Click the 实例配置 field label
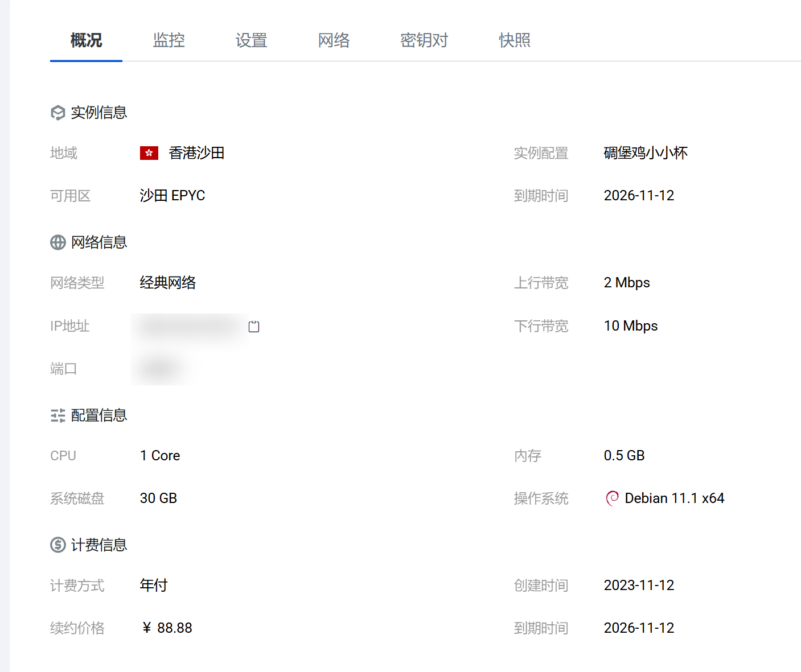 point(541,153)
